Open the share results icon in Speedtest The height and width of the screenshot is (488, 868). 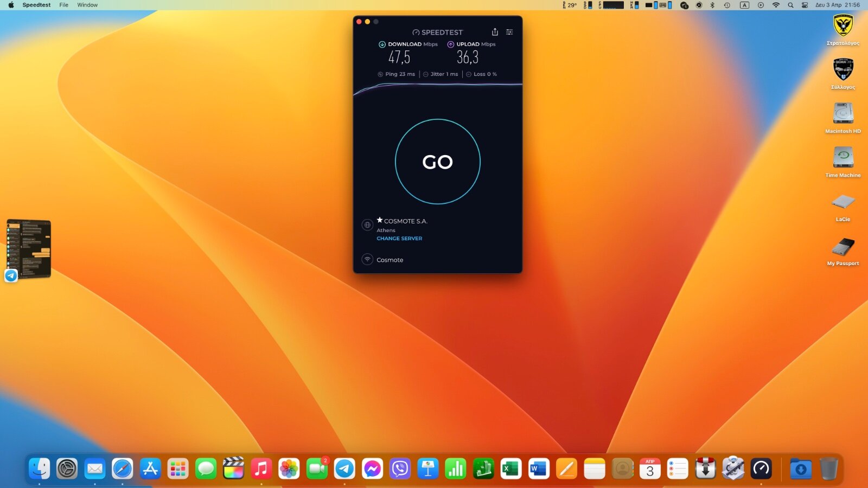point(495,32)
